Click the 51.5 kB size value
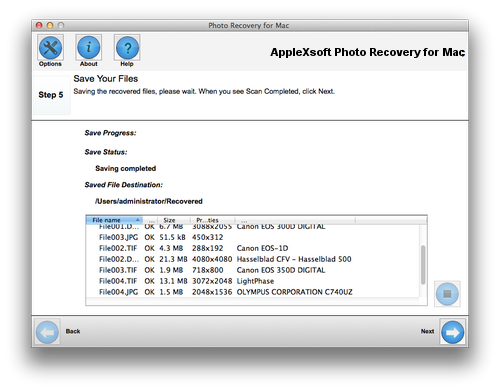Image resolution: width=500 pixels, height=391 pixels. pos(172,237)
